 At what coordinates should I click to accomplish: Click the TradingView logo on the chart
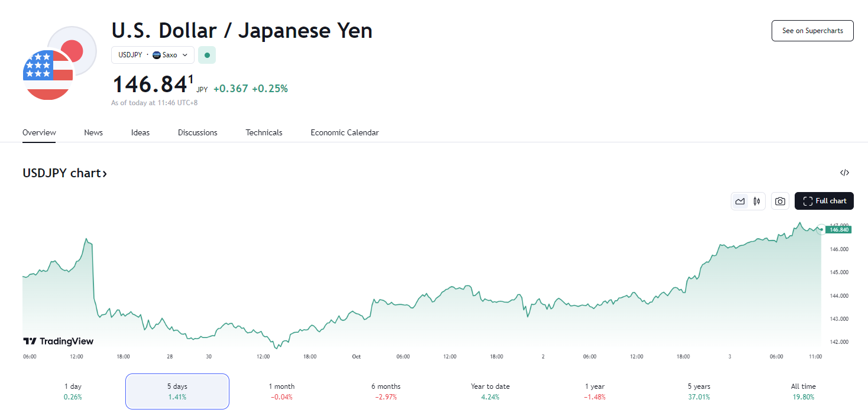pyautogui.click(x=58, y=341)
